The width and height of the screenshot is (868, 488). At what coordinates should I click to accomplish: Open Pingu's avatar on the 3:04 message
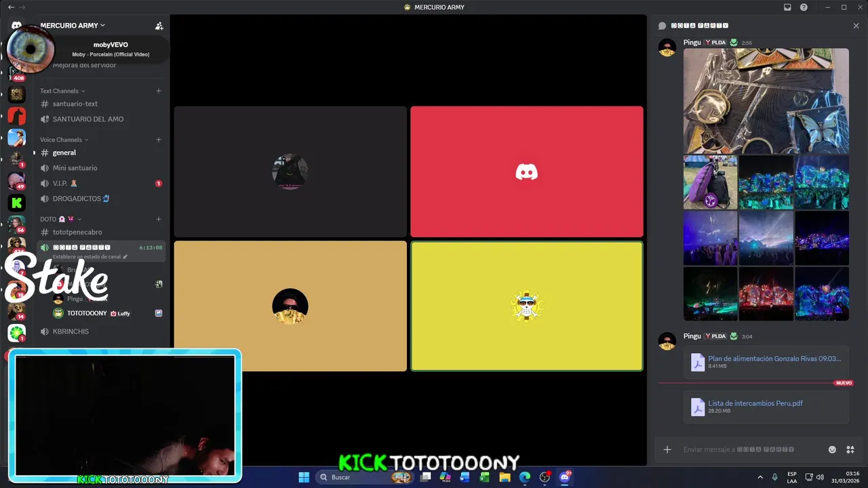tap(667, 341)
